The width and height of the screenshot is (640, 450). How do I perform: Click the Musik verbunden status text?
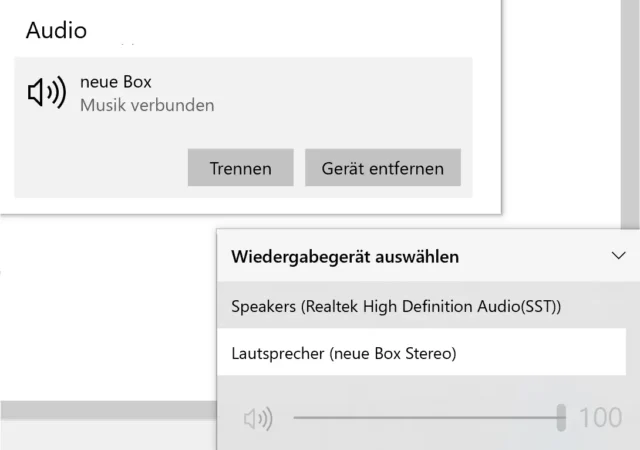point(147,105)
